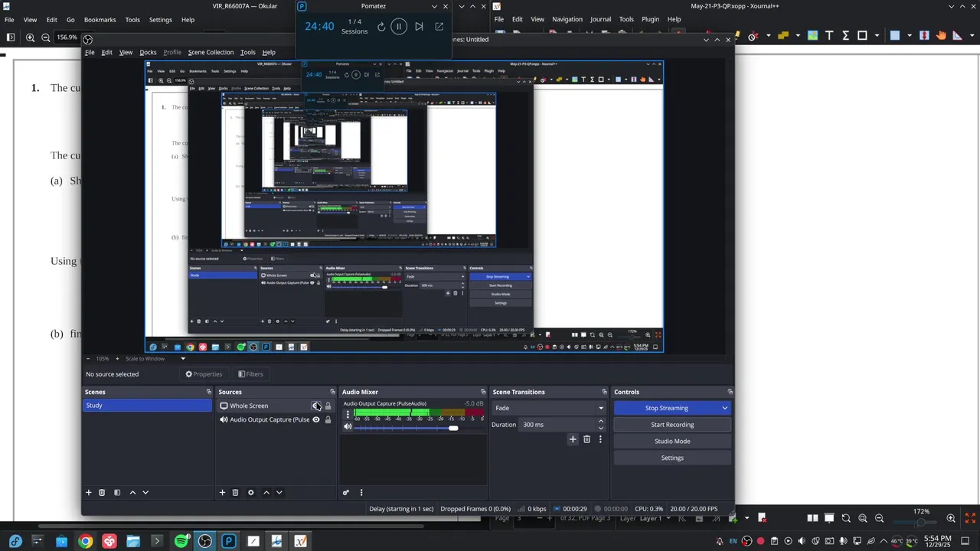Undock the Controls panel

coord(729,392)
